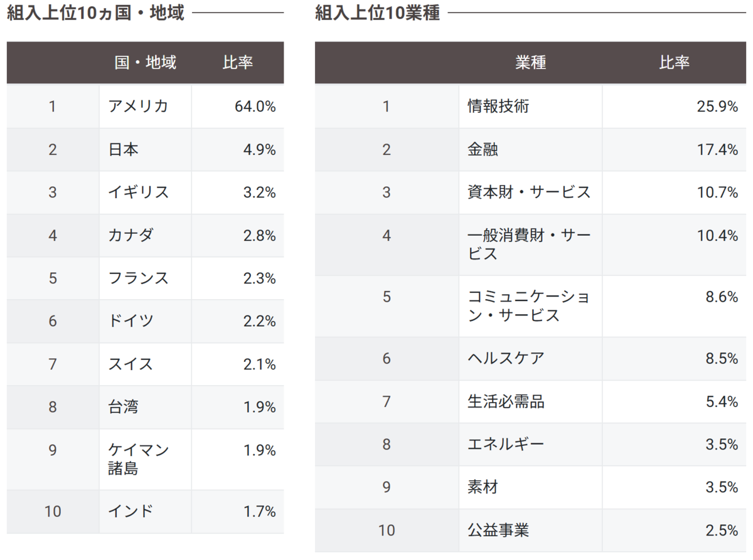753x560 pixels.
Task: Click the 国・地域 column header
Action: click(x=146, y=63)
